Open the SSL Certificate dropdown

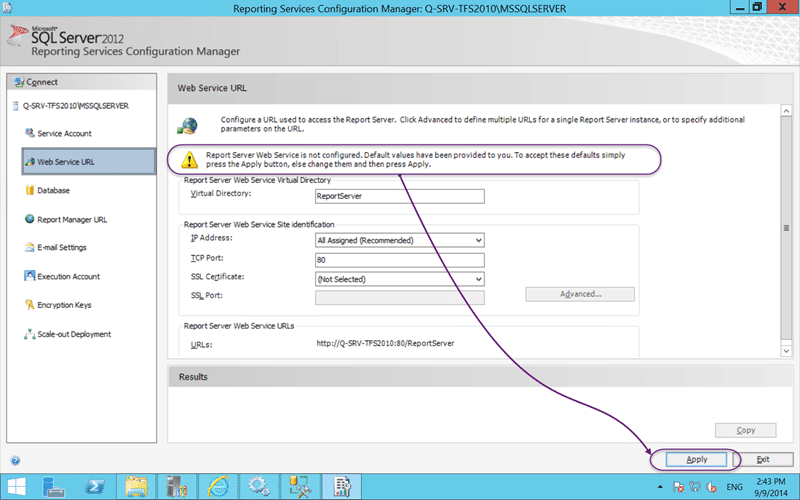point(399,279)
